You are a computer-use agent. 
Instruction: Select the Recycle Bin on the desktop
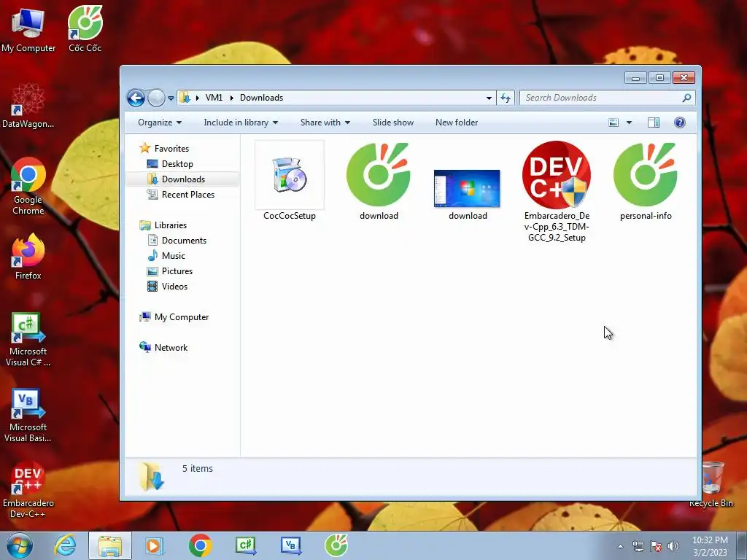coord(712,485)
